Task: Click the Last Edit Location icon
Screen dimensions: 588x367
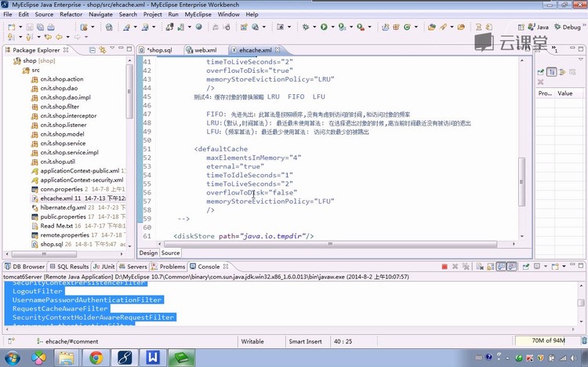Action: pyautogui.click(x=49, y=37)
